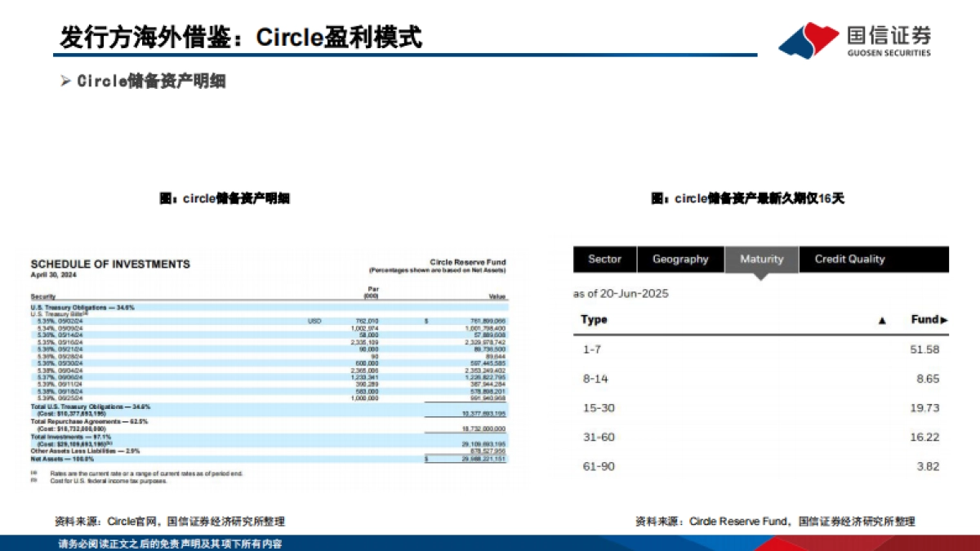Screen dimensions: 980x551
Task: Click the Guosen Securities logo icon
Action: point(809,40)
